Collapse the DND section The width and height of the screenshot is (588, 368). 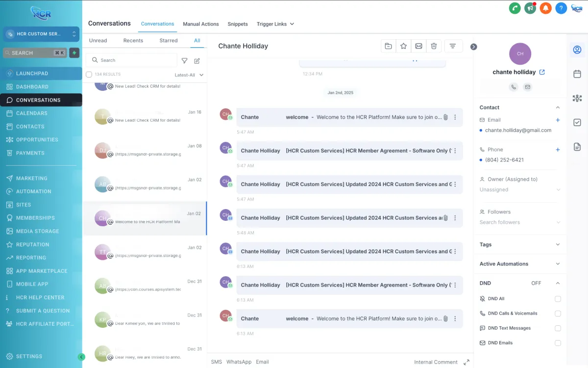click(558, 283)
